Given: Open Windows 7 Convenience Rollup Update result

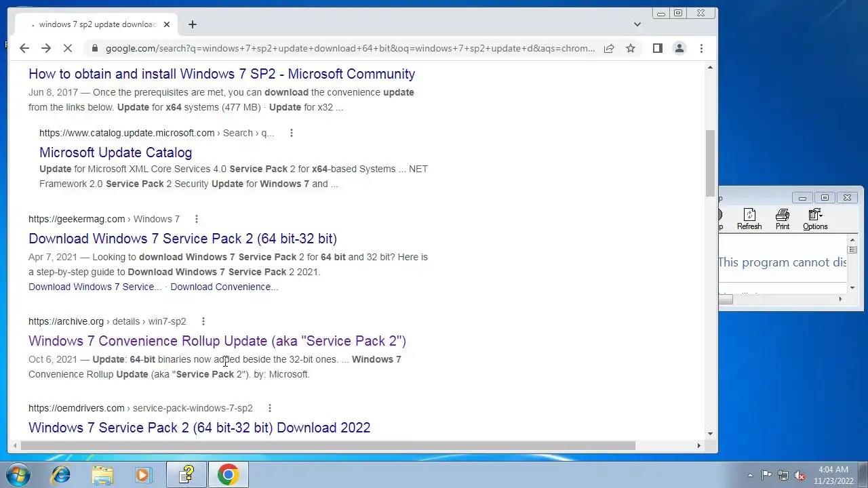Looking at the screenshot, I should coord(217,341).
